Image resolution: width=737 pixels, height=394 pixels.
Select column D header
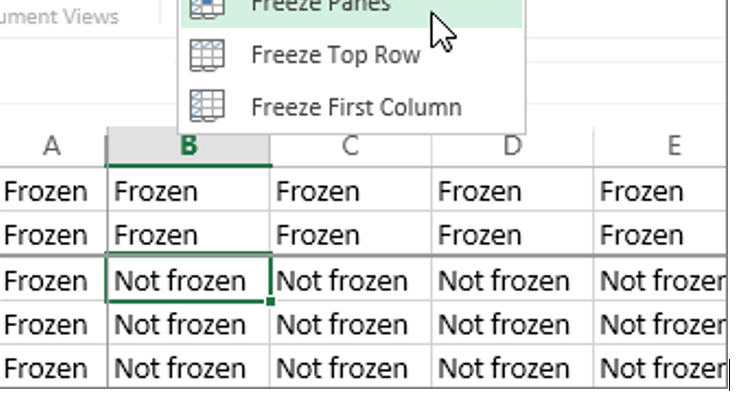pos(513,146)
